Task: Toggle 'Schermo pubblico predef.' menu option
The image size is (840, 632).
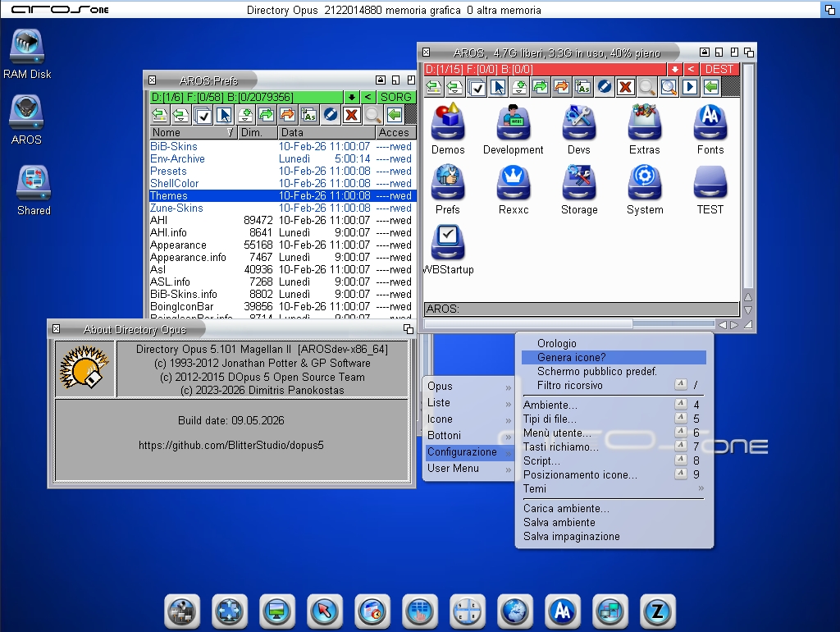Action: (x=614, y=372)
